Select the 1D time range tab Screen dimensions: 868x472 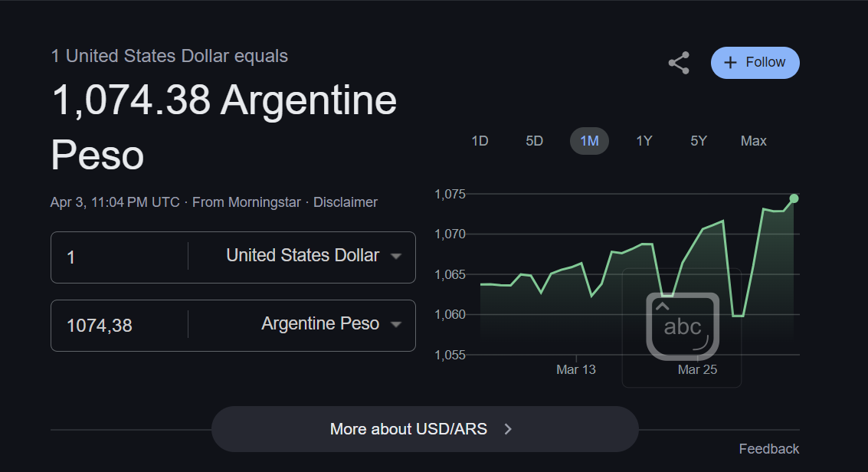tap(480, 141)
